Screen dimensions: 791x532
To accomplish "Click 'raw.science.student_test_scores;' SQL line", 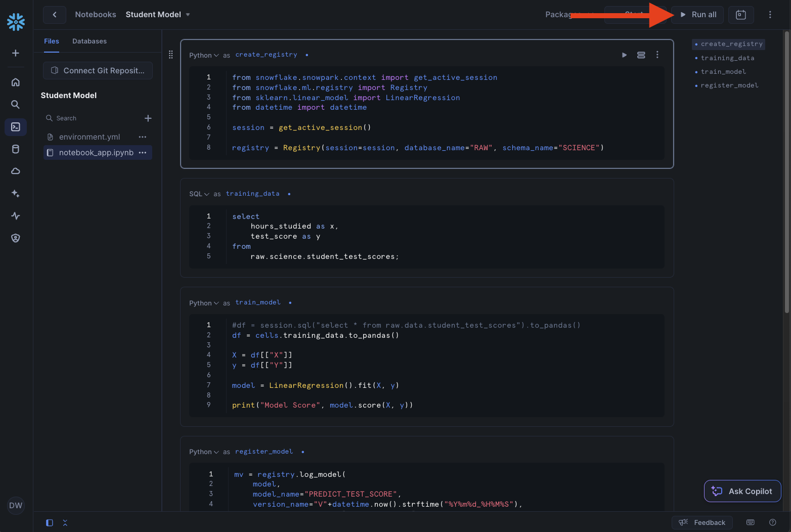I will click(x=325, y=256).
